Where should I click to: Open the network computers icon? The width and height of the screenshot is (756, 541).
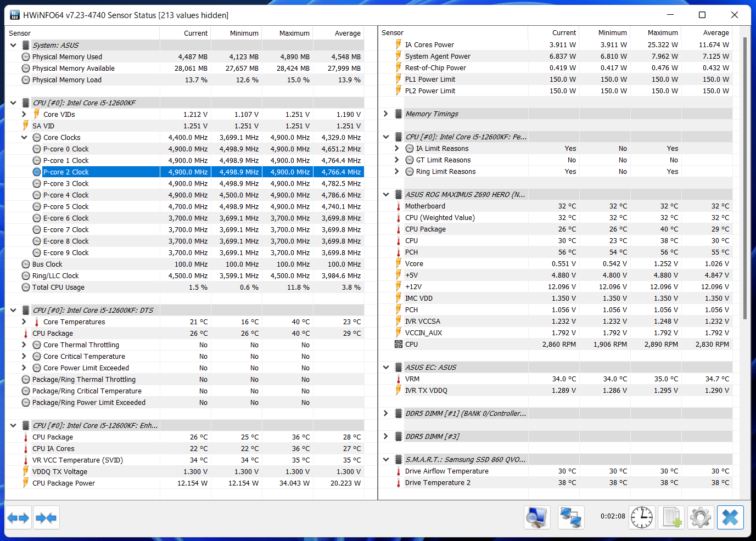click(571, 517)
